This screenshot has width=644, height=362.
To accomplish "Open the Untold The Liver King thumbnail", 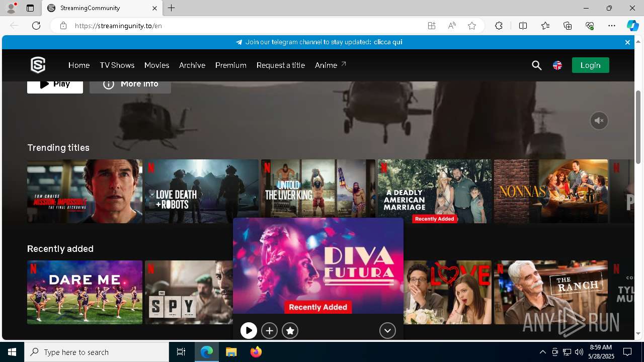I will (x=318, y=189).
